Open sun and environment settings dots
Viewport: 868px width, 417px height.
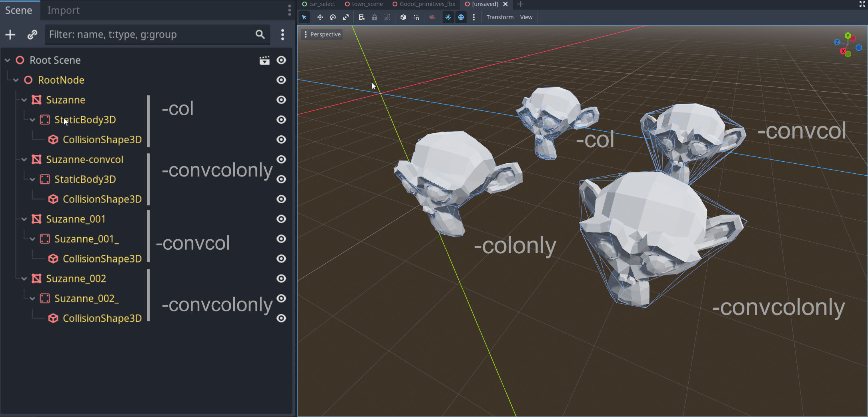[x=474, y=17]
